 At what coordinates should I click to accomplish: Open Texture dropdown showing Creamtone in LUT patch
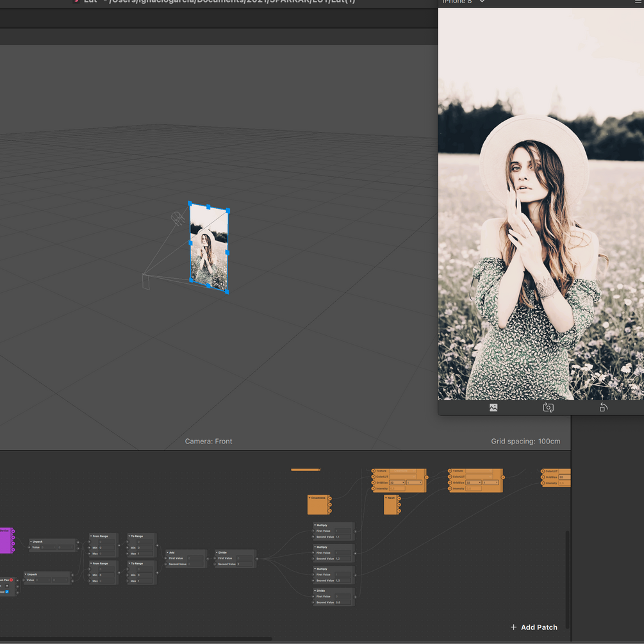pos(402,471)
